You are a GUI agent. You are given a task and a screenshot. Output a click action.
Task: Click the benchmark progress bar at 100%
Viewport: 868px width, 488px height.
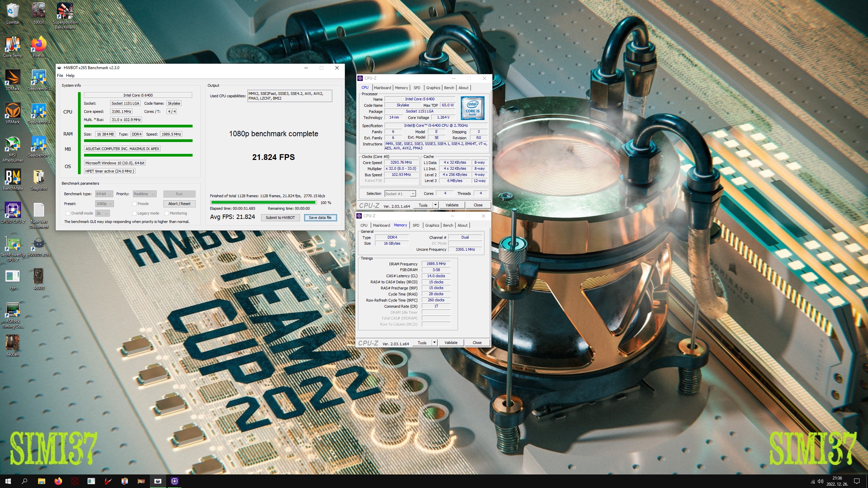(x=263, y=203)
